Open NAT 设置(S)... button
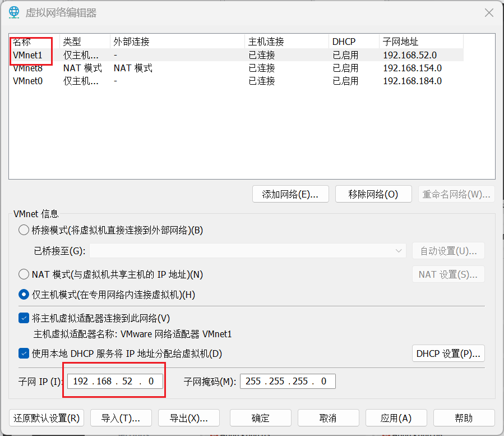Image resolution: width=504 pixels, height=436 pixels. (x=448, y=274)
